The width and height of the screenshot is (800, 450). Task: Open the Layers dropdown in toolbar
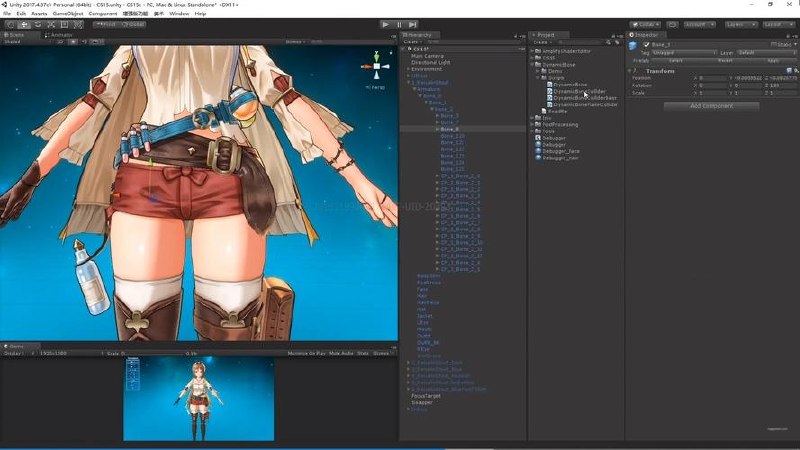coord(741,24)
